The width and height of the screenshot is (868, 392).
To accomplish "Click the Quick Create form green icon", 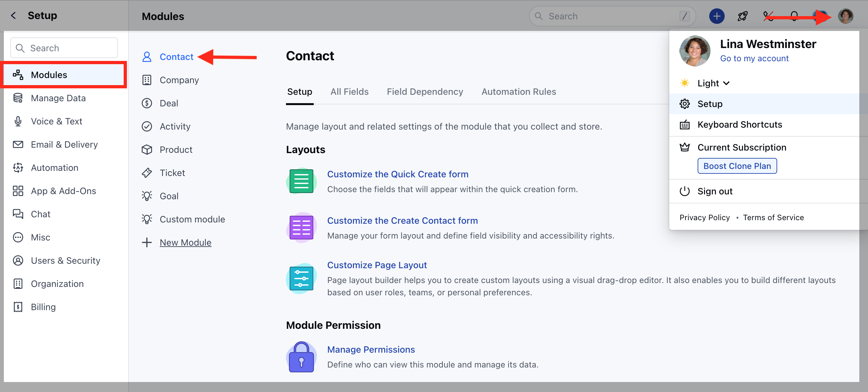I will [x=301, y=181].
